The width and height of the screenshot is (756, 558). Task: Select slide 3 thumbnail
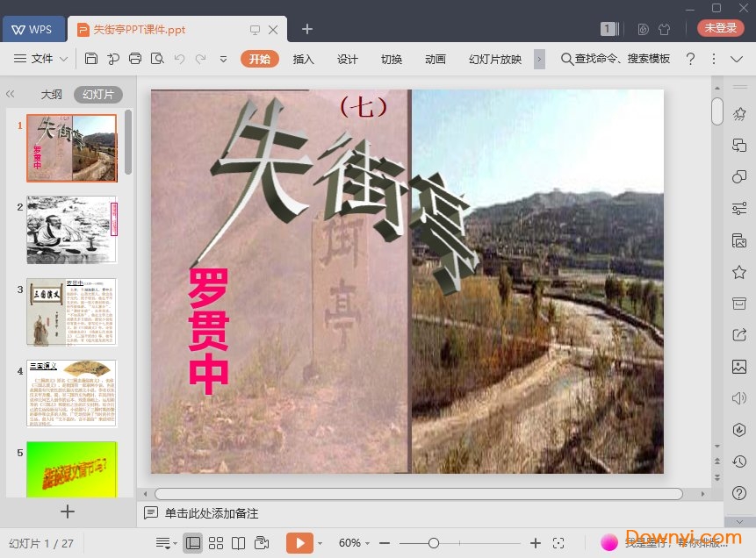[71, 312]
